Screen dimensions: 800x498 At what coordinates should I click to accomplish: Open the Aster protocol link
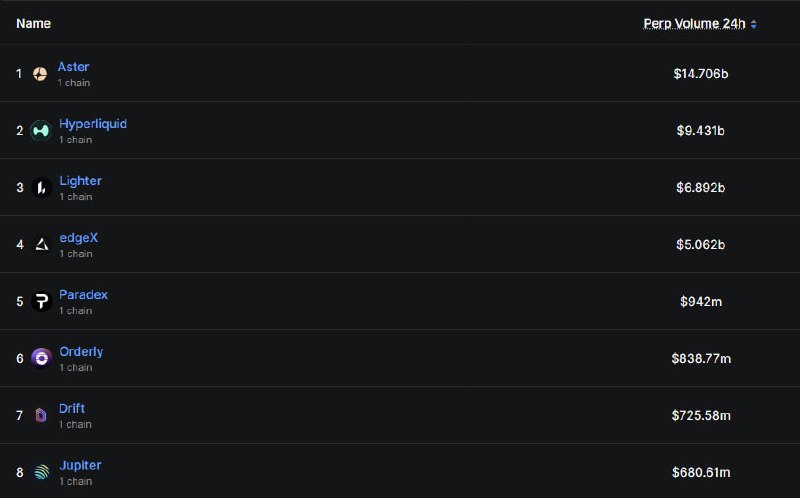pyautogui.click(x=73, y=67)
